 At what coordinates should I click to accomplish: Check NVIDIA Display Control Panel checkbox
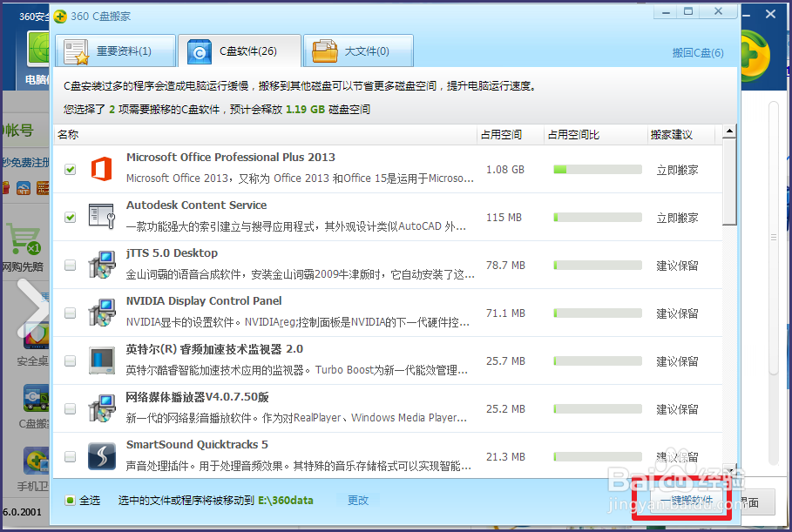(71, 313)
